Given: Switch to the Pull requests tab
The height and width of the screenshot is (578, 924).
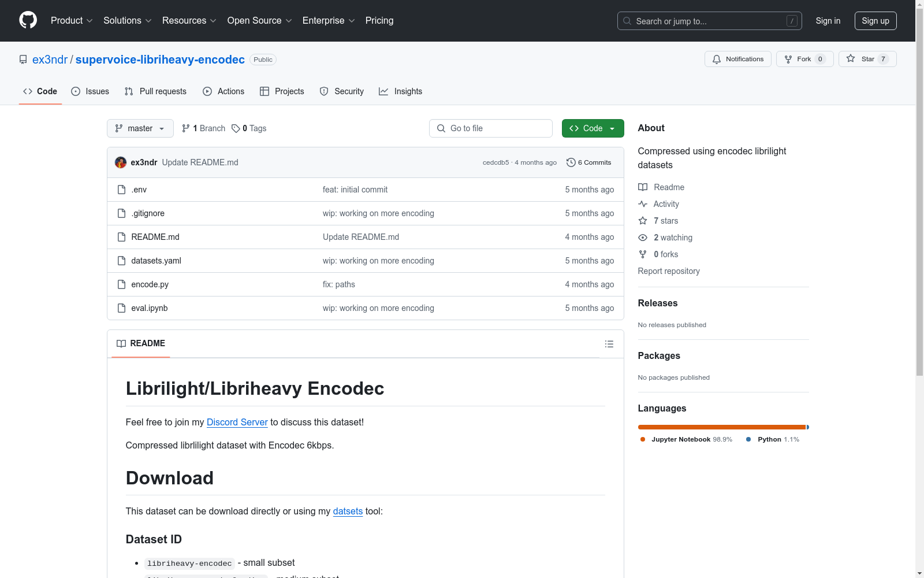Looking at the screenshot, I should (155, 91).
